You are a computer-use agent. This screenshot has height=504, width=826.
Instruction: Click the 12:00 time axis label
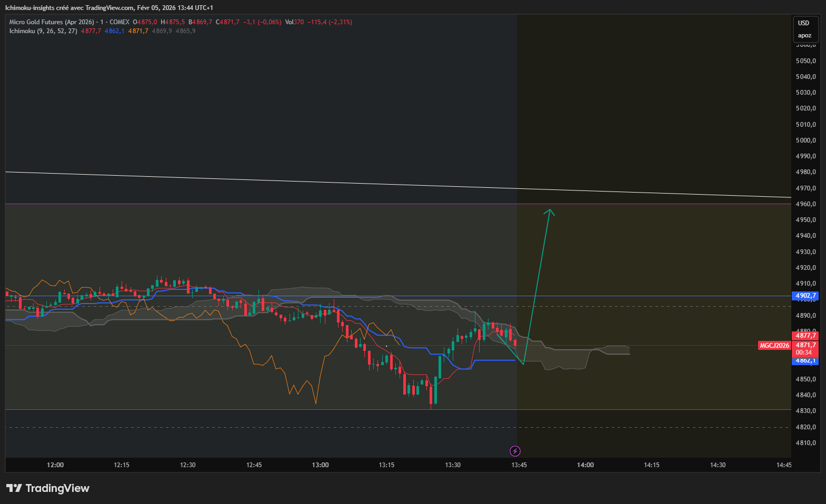click(x=55, y=465)
